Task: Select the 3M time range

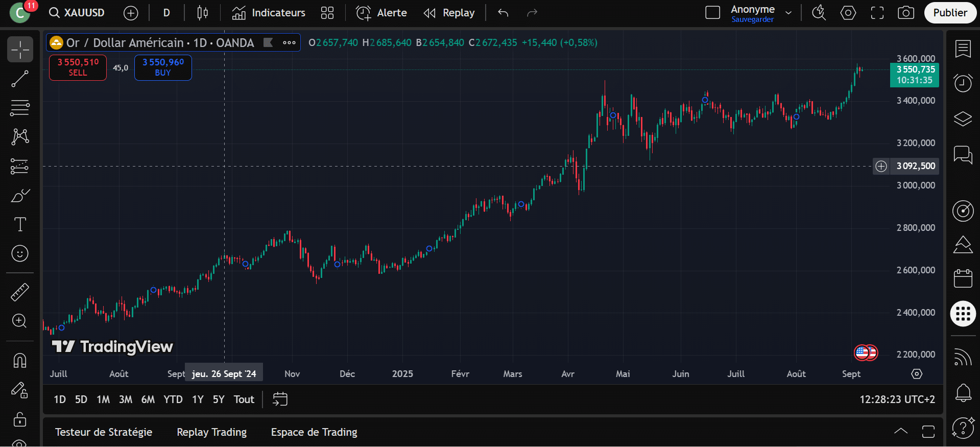Action: point(125,399)
